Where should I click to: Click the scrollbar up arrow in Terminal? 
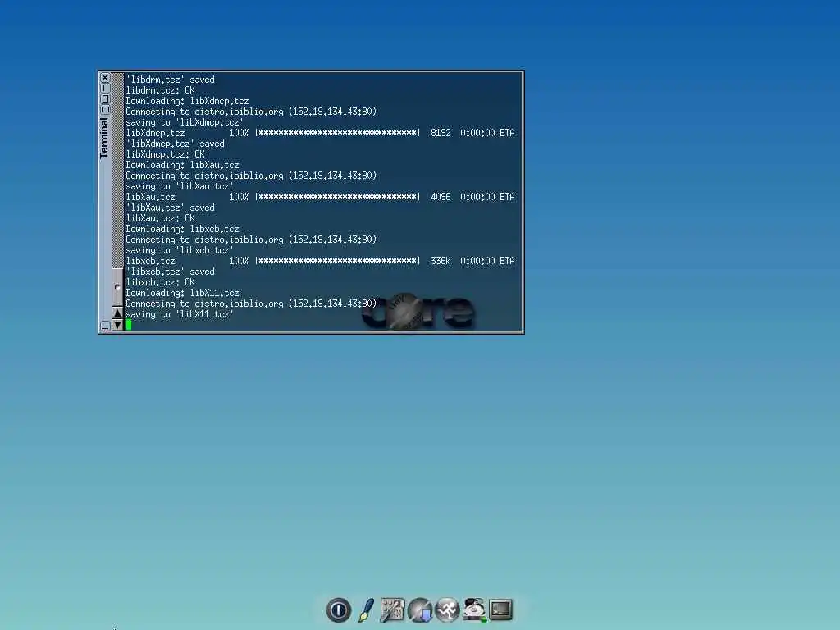click(117, 313)
